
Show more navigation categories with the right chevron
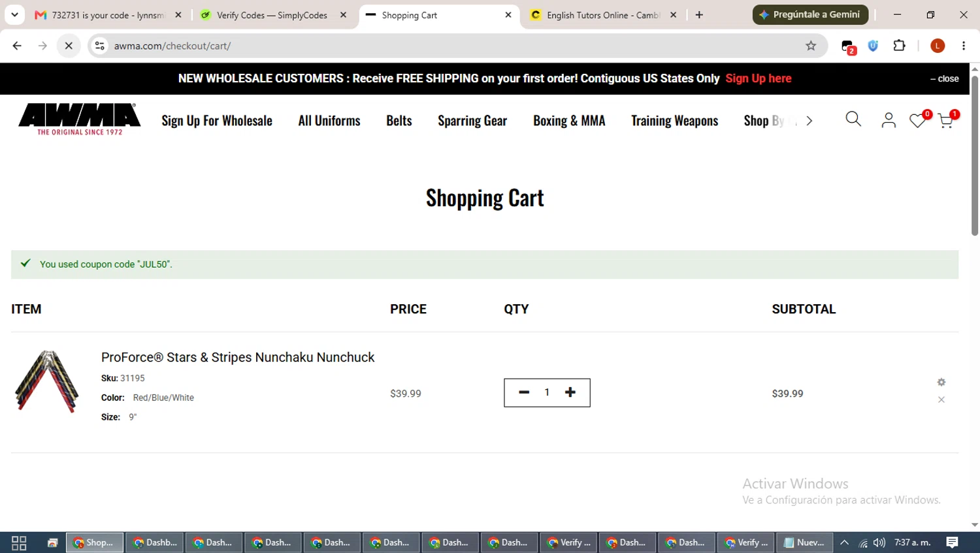pos(809,121)
